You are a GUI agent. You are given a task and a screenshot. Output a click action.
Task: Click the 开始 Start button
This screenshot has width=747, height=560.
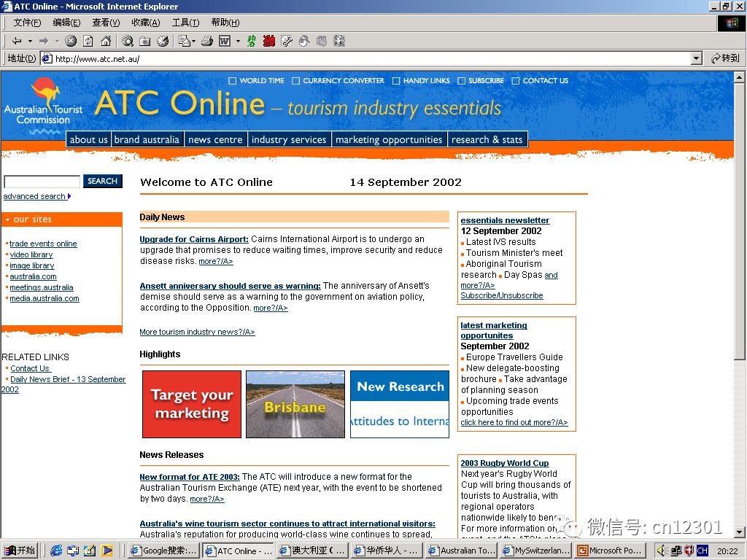tap(20, 551)
